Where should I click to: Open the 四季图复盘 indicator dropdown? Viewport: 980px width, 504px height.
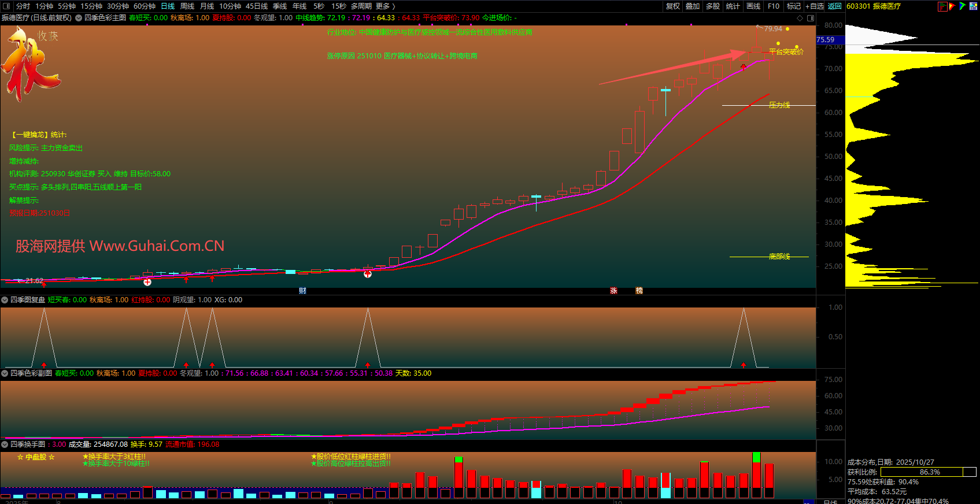point(5,300)
